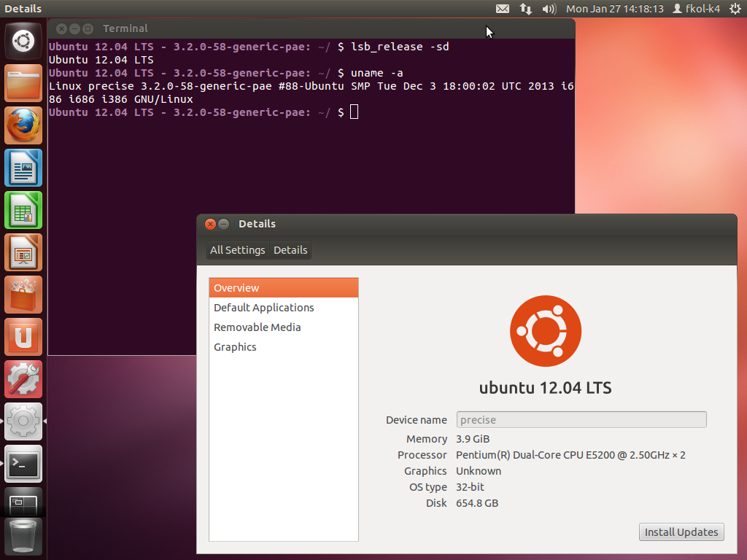Click the OS type value '32-bit'

click(x=470, y=487)
